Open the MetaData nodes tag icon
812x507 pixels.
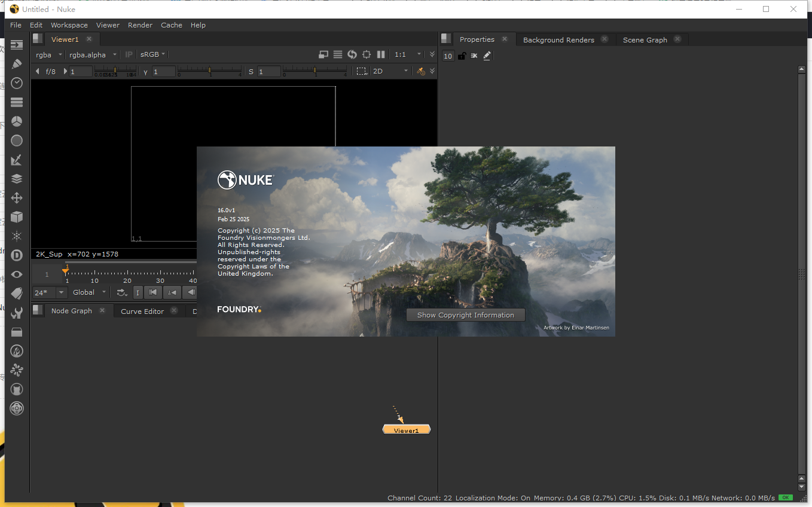(x=17, y=294)
